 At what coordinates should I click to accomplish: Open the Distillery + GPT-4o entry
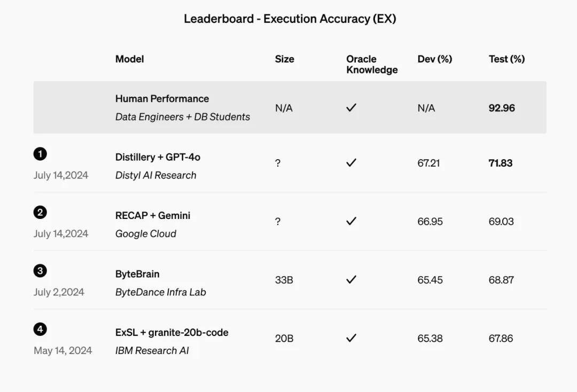[158, 157]
